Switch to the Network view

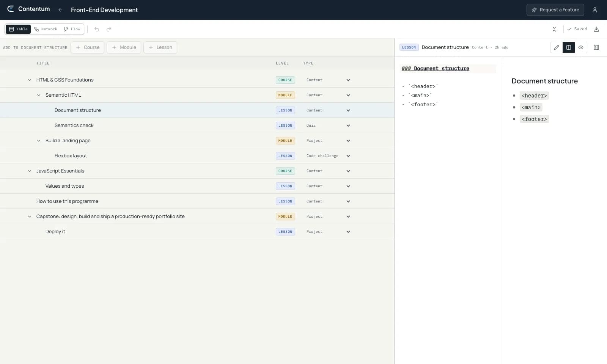coord(46,29)
